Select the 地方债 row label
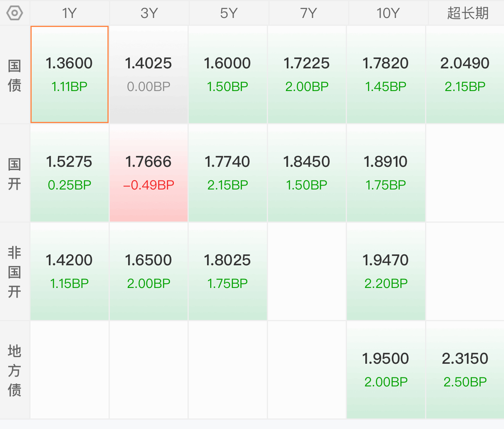This screenshot has height=429, width=504. coord(15,370)
